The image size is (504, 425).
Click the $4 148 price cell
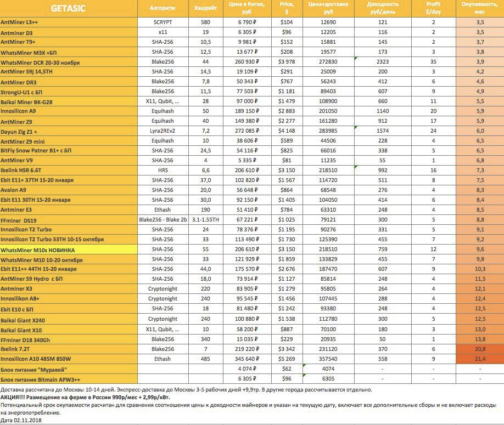pyautogui.click(x=287, y=131)
